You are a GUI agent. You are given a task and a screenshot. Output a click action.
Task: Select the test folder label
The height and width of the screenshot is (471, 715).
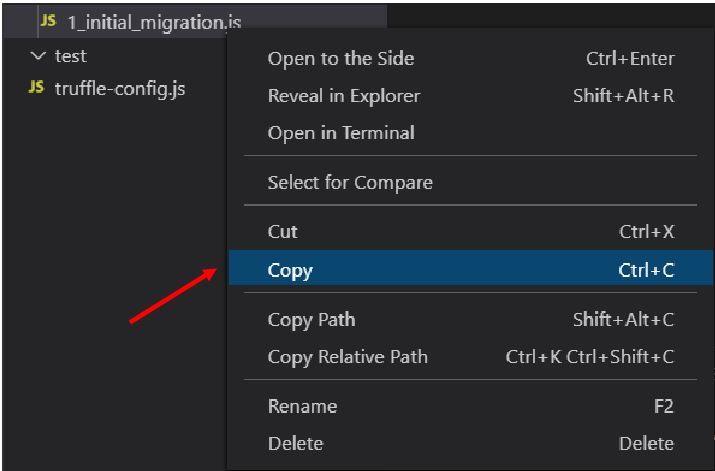[70, 57]
